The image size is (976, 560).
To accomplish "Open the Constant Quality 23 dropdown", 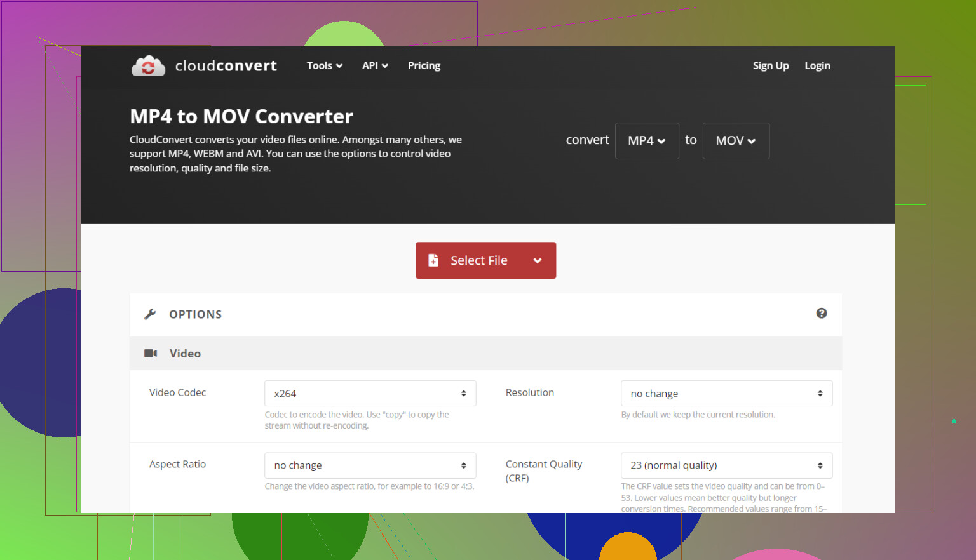I will 727,465.
